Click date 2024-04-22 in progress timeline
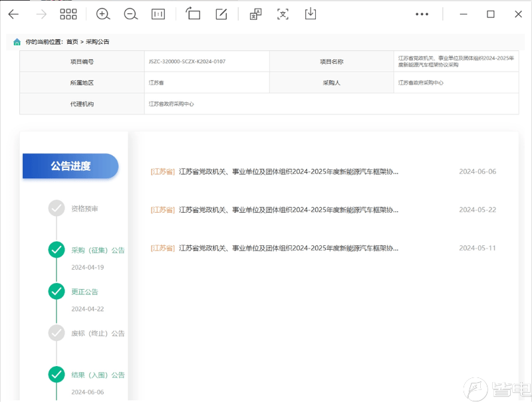The height and width of the screenshot is (402, 532). click(x=88, y=309)
